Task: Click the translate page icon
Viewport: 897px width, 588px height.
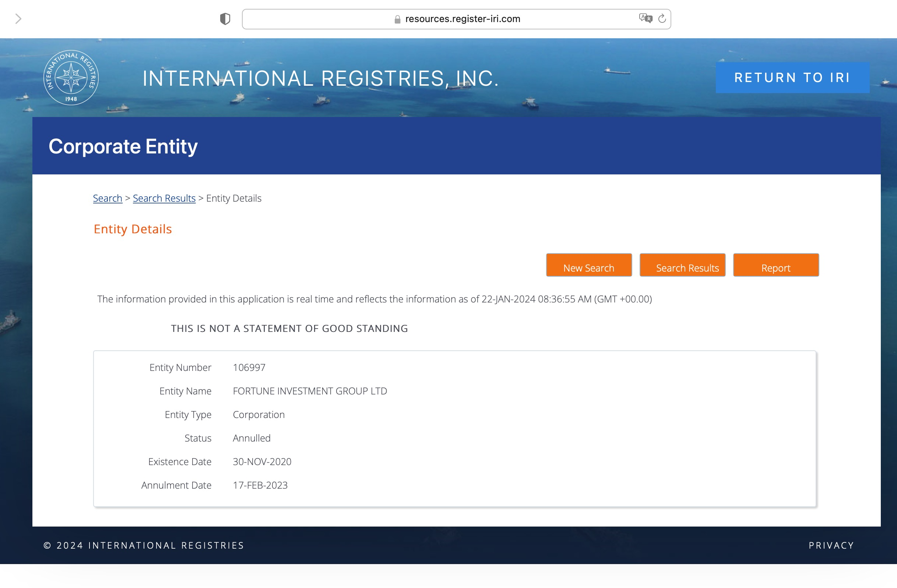Action: click(645, 18)
